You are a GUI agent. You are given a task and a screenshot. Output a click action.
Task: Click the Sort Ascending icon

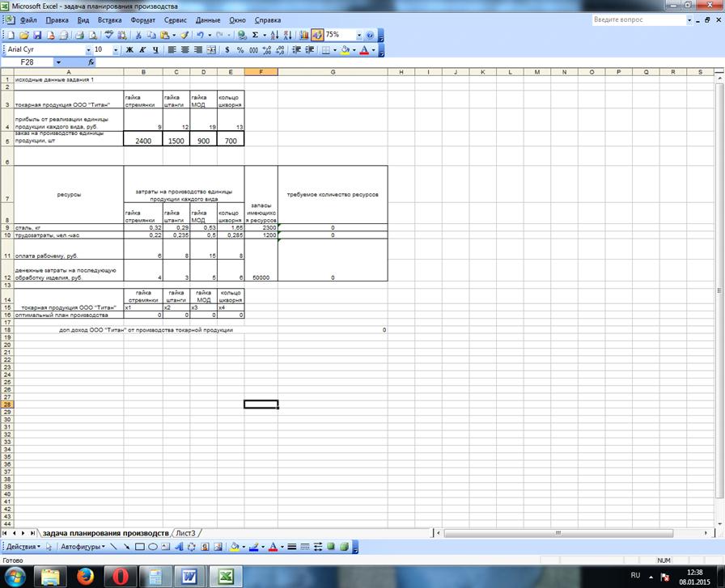click(274, 36)
